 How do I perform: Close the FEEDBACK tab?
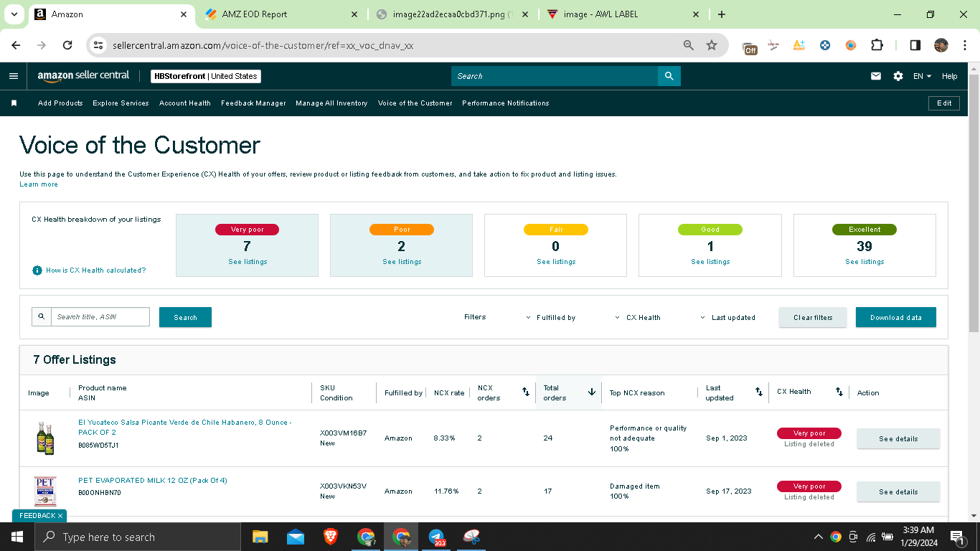click(60, 516)
